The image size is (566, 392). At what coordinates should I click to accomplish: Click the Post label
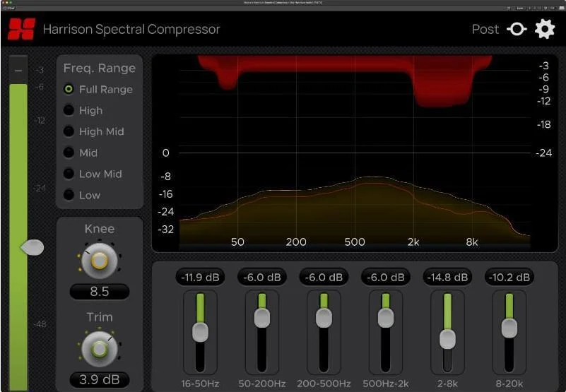tap(485, 29)
